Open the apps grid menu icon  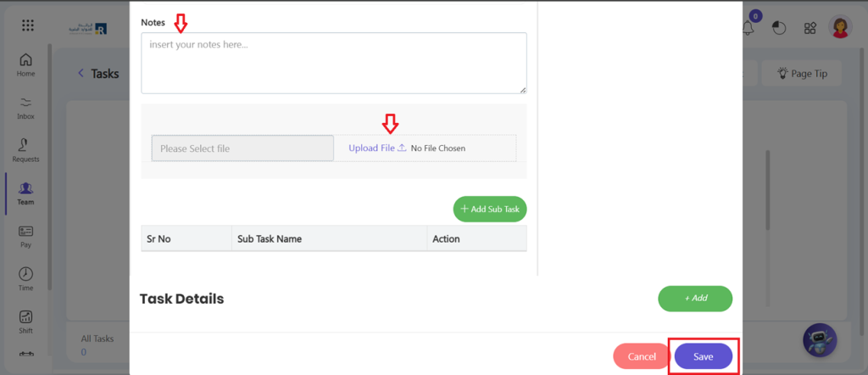point(28,25)
